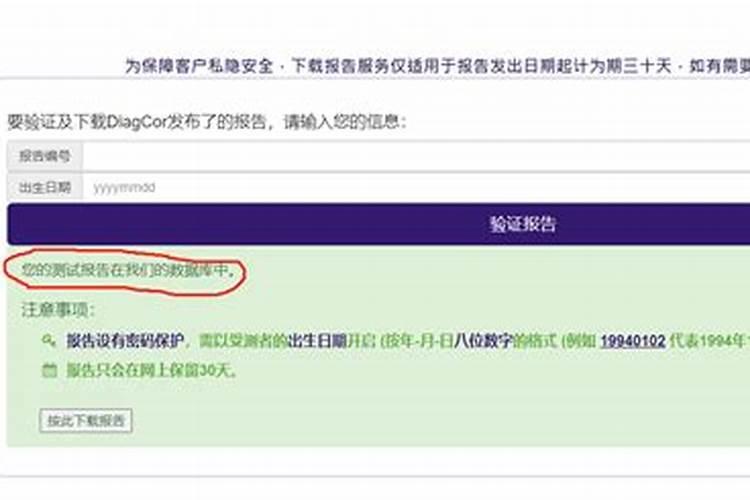Click the 注意事项 heading
Screen dimensions: 750x500
click(58, 310)
